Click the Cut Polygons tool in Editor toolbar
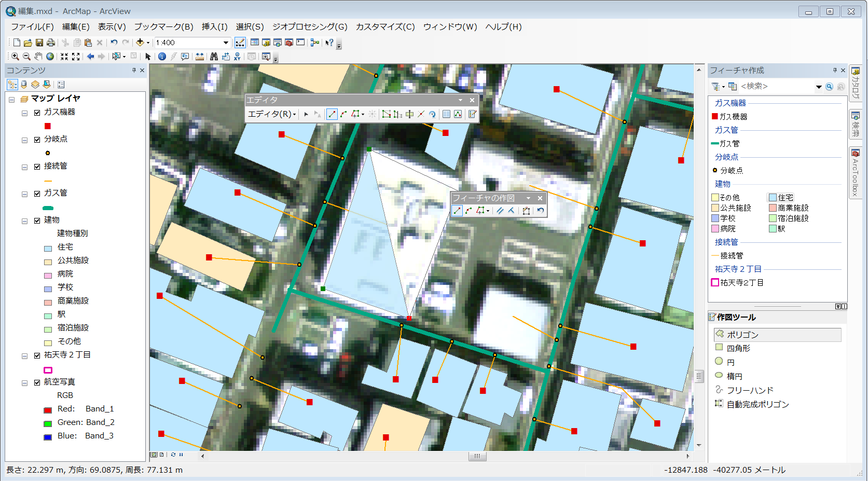The height and width of the screenshot is (481, 868). click(409, 114)
